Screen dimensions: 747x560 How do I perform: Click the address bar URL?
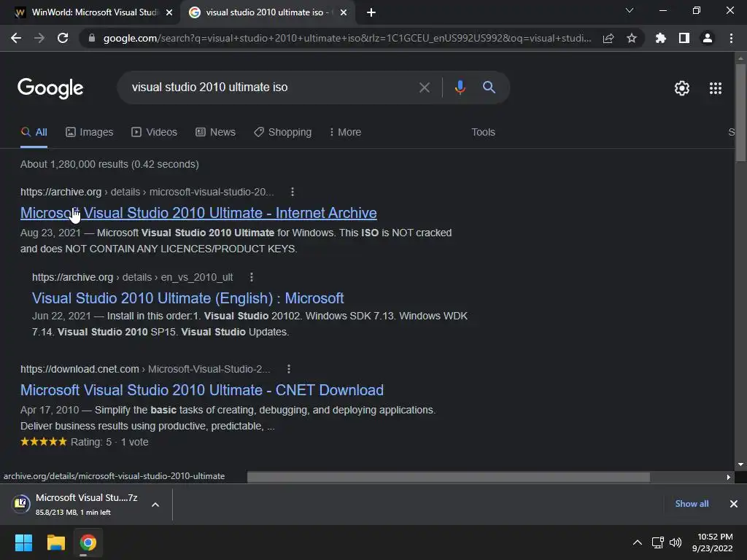pyautogui.click(x=347, y=38)
